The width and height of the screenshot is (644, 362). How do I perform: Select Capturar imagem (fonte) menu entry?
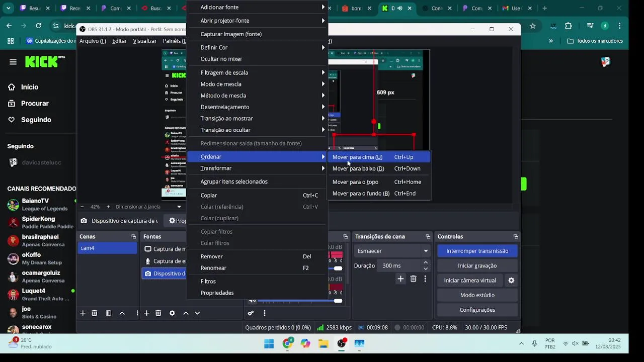pos(257,34)
